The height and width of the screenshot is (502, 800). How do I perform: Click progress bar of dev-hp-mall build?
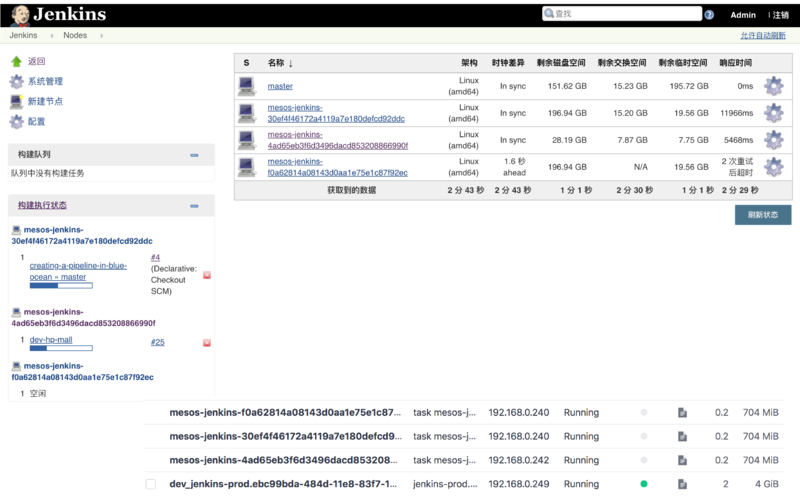click(x=61, y=348)
